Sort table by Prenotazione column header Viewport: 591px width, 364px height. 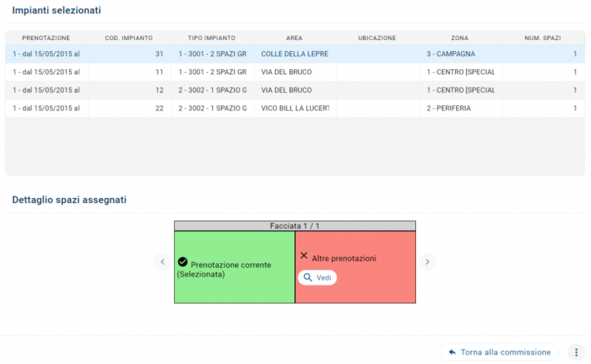(x=46, y=38)
